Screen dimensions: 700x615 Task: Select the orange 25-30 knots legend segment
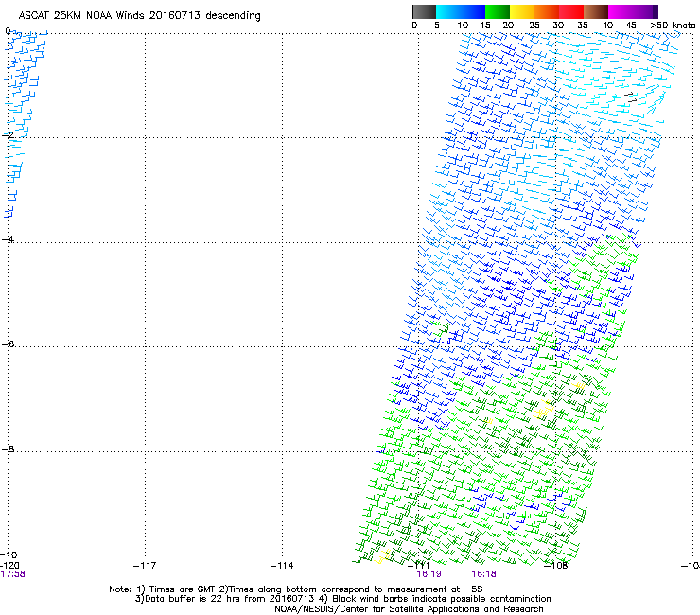click(x=547, y=11)
